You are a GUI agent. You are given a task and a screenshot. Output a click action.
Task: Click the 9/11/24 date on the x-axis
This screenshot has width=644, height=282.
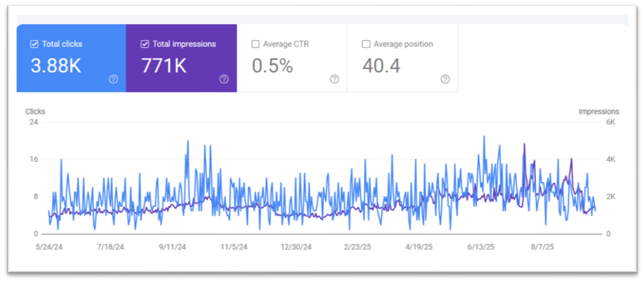[172, 246]
